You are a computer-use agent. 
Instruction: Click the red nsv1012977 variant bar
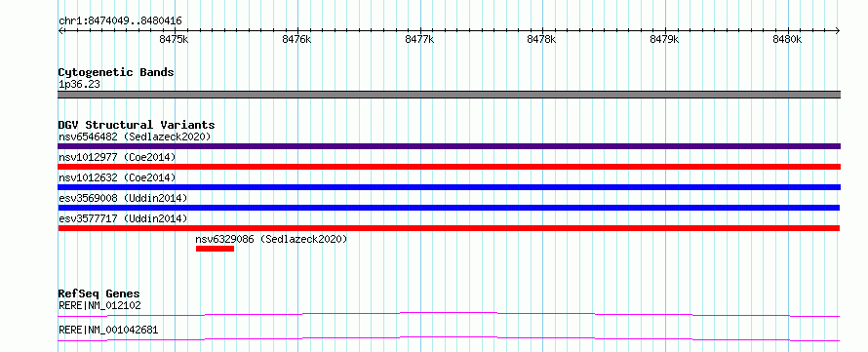(449, 167)
